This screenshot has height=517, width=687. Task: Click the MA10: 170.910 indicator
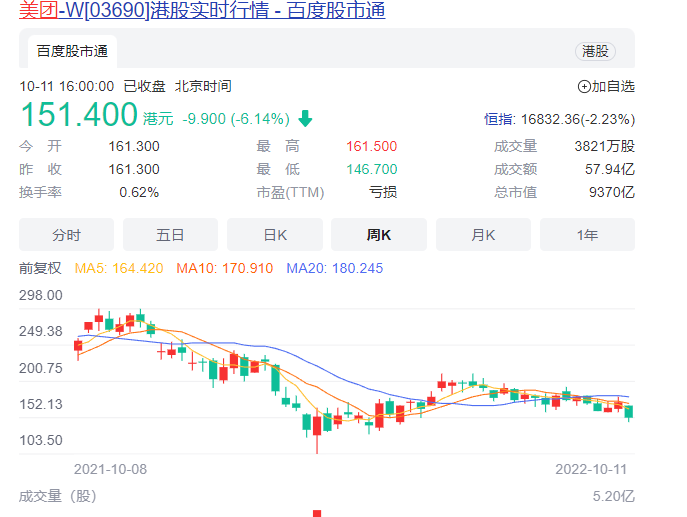pos(225,268)
